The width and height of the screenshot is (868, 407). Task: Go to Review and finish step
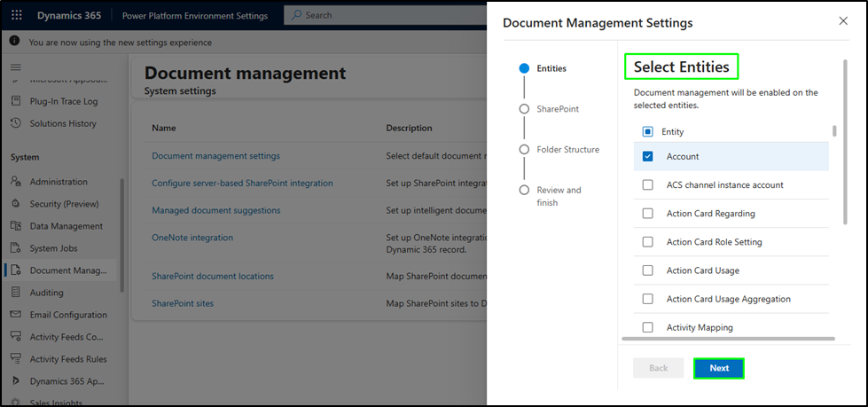(559, 196)
